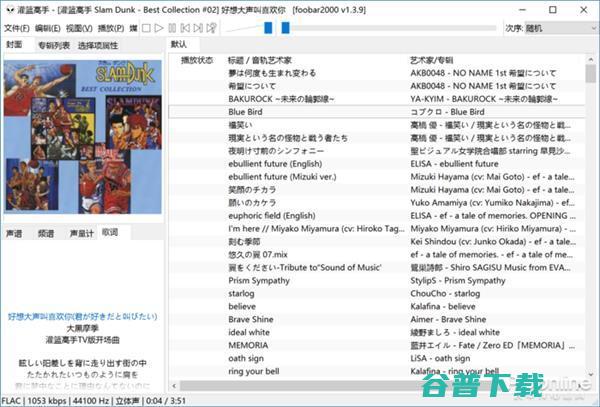Switch to the 频谱 tab
The height and width of the screenshot is (407, 600).
(x=46, y=233)
